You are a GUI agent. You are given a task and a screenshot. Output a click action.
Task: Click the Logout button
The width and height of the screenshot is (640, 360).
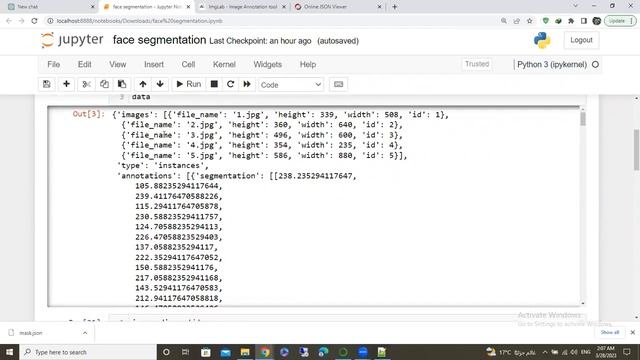[581, 40]
